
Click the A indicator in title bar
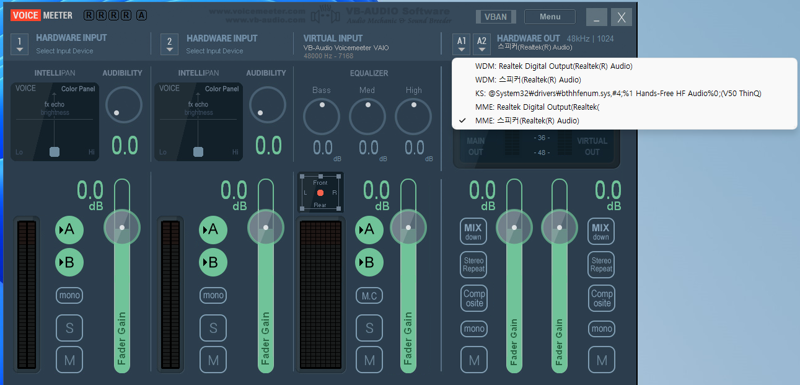[142, 15]
